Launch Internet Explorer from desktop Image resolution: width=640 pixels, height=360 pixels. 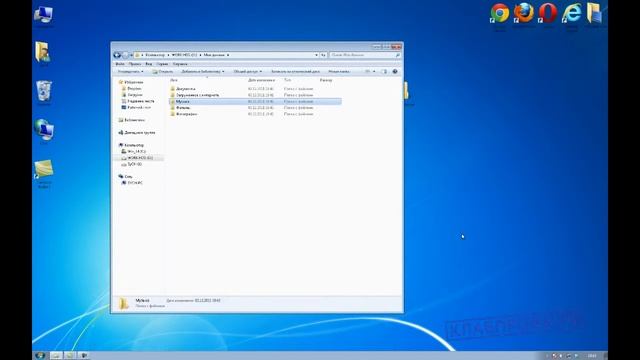point(571,13)
